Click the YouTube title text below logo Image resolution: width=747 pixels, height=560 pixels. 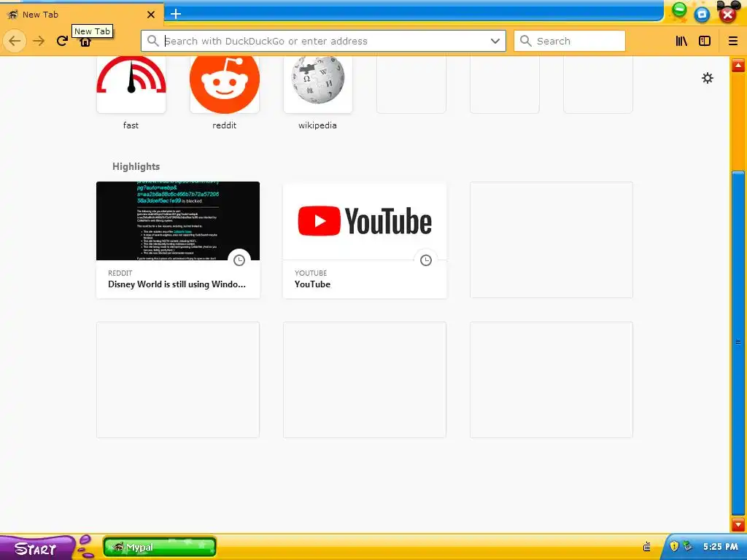pyautogui.click(x=312, y=284)
